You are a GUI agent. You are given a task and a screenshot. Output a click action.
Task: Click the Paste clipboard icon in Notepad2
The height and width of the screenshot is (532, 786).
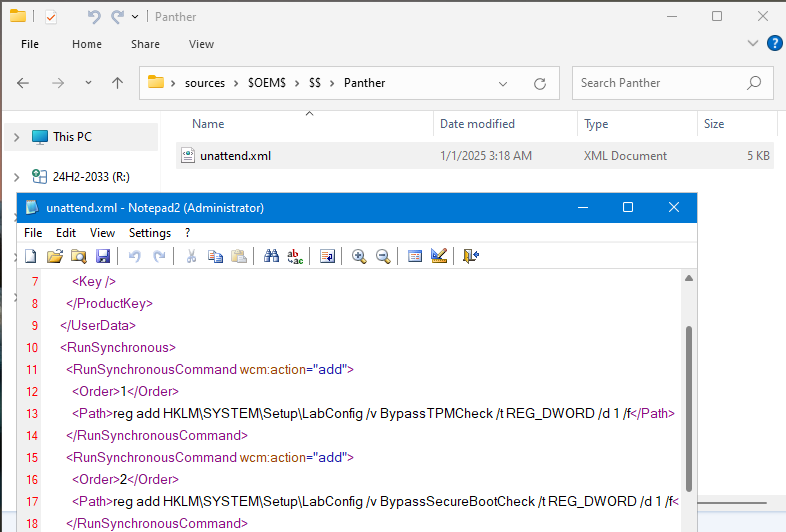click(239, 256)
